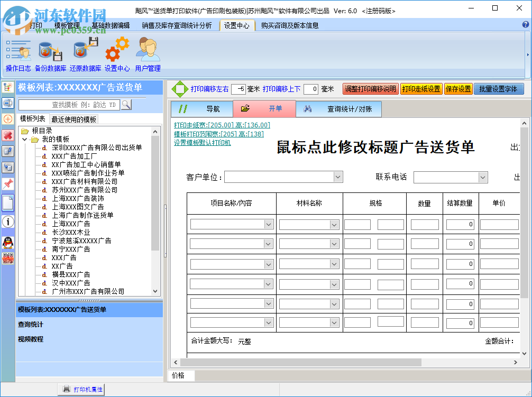The image size is (532, 397).
Task: Launch 还原数据库 restore database
Action: (85, 54)
